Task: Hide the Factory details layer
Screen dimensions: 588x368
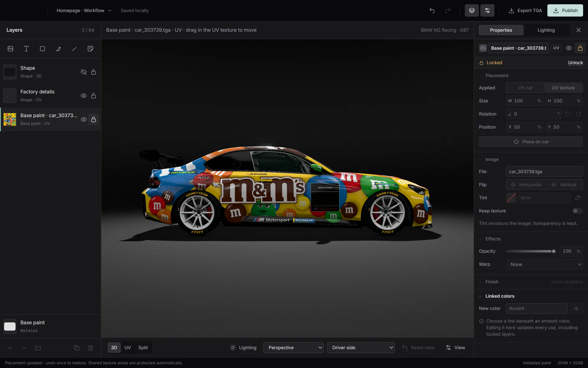Action: pos(83,96)
